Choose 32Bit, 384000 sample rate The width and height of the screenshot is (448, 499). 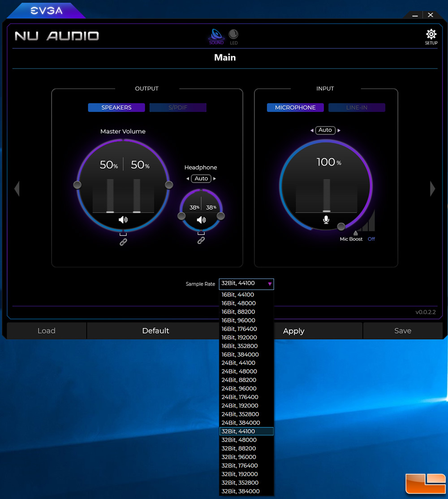246,491
